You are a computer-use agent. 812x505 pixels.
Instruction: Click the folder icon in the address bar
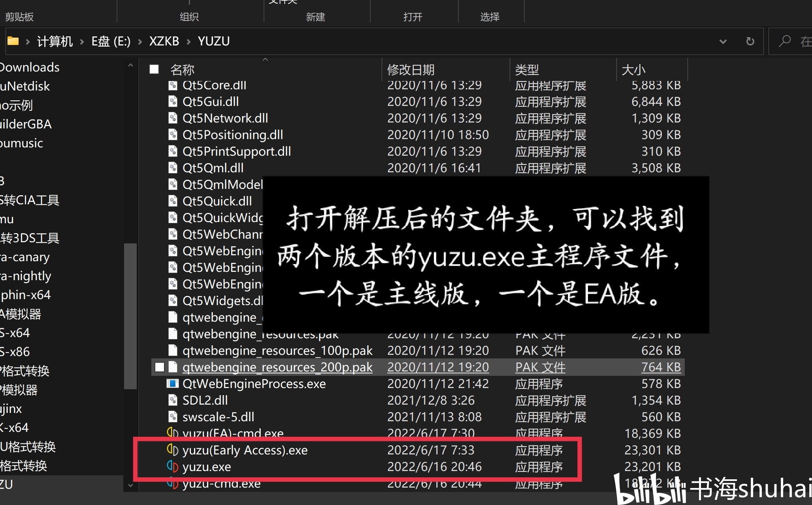click(x=13, y=41)
